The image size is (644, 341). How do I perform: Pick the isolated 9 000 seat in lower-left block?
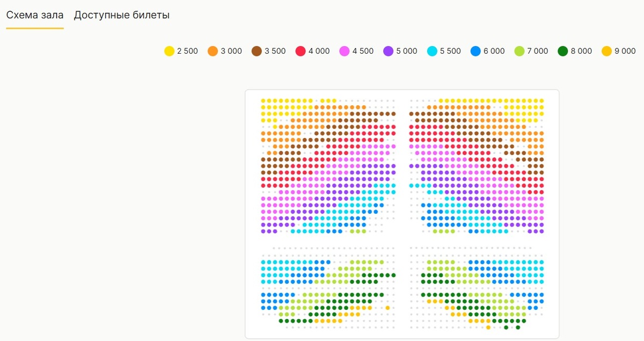point(387,308)
